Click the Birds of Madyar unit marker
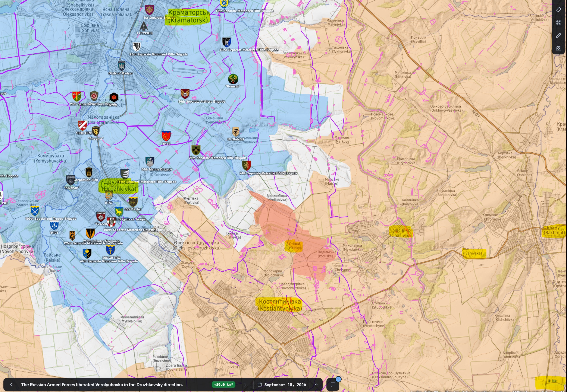567x392 pixels. tap(122, 66)
